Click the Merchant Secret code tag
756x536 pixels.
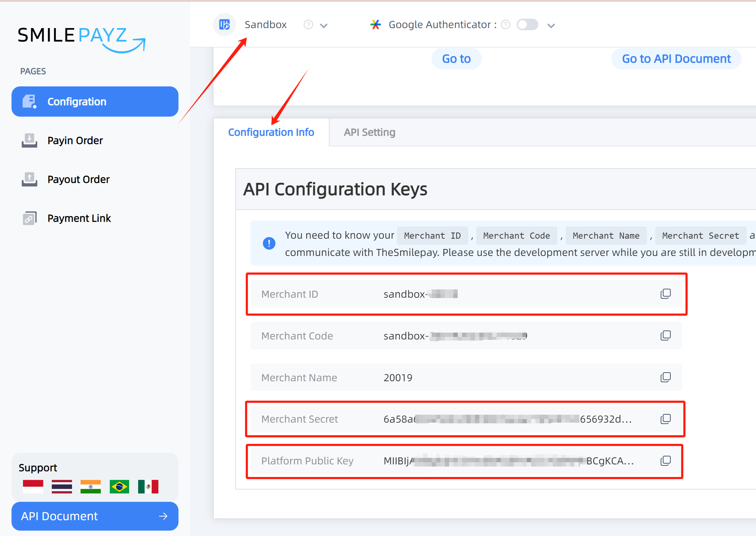[x=700, y=235]
